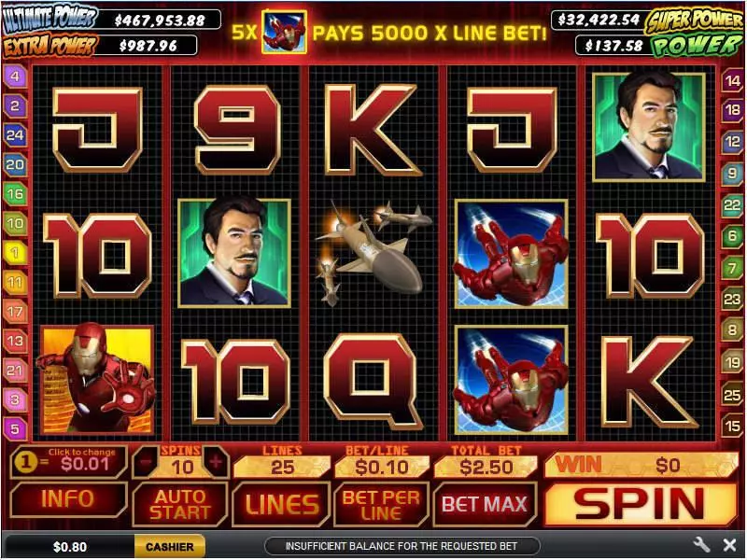The image size is (747, 560).
Task: Open the CASHIER
Action: (170, 547)
